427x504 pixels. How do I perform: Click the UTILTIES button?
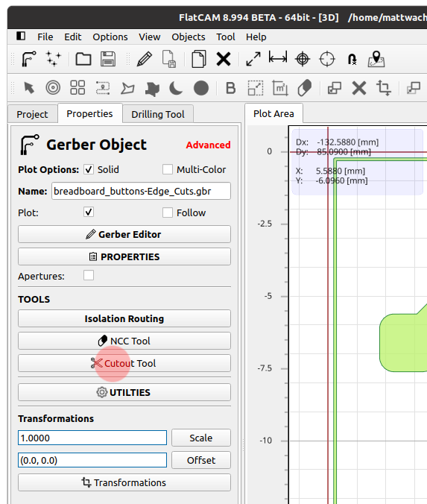[124, 392]
